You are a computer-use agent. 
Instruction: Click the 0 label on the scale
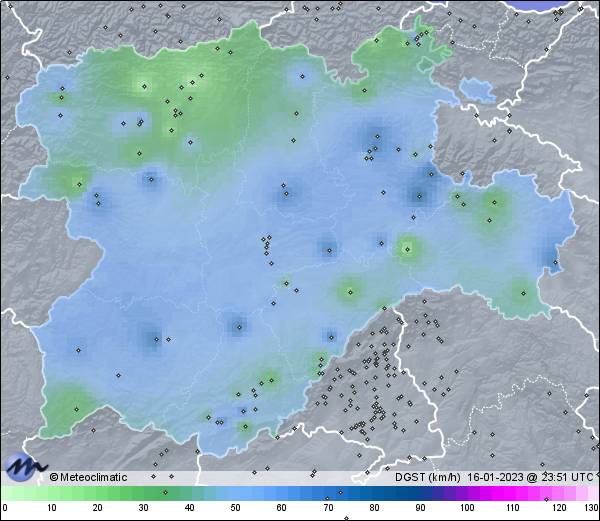pyautogui.click(x=5, y=508)
